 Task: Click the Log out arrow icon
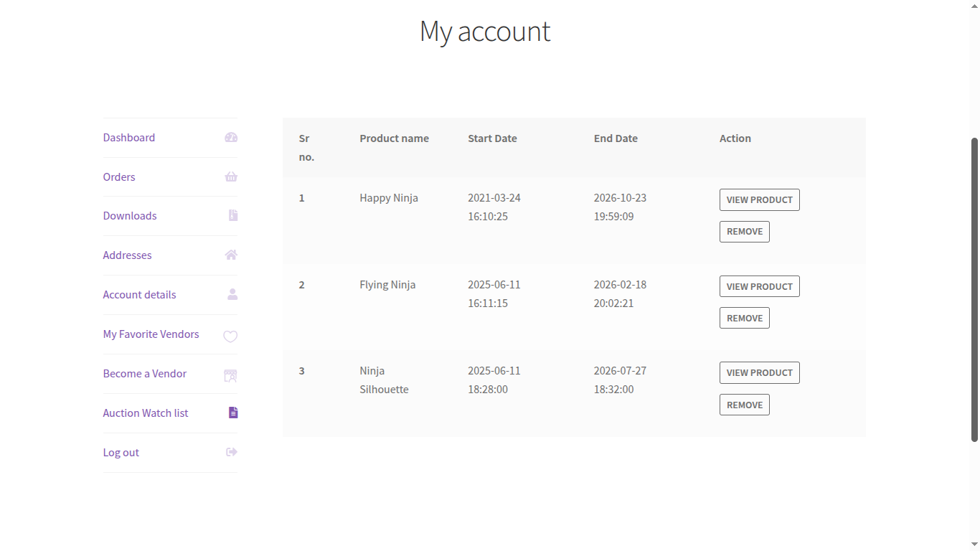[232, 453]
